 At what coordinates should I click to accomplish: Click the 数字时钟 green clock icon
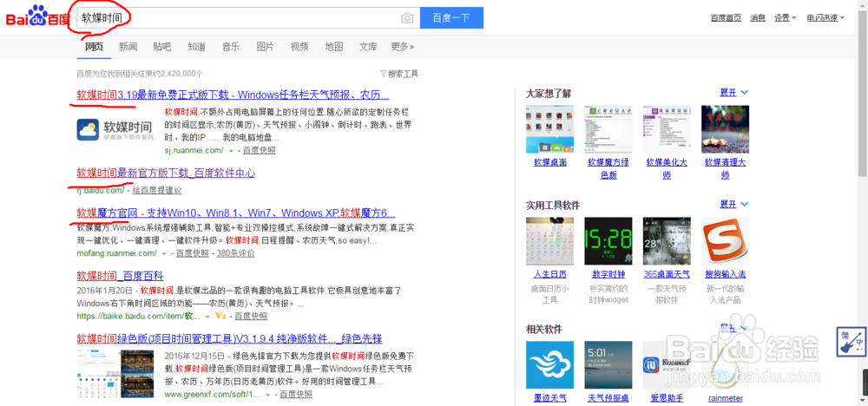[608, 241]
